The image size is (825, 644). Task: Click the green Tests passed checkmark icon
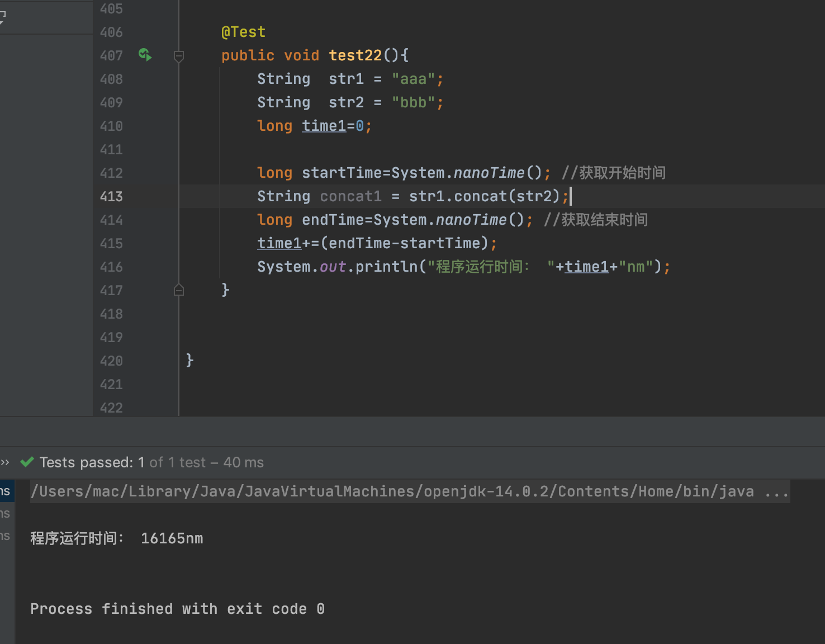27,462
